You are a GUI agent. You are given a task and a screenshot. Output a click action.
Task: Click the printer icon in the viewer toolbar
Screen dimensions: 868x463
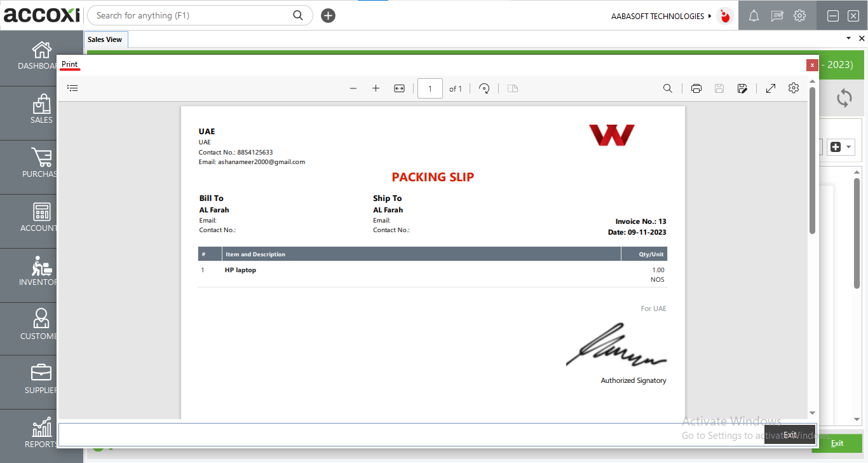(x=696, y=88)
